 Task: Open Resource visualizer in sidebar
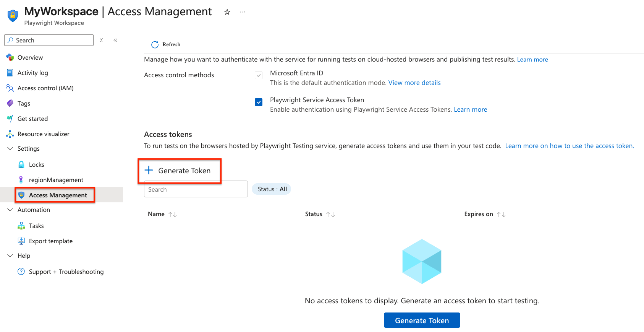pyautogui.click(x=43, y=134)
